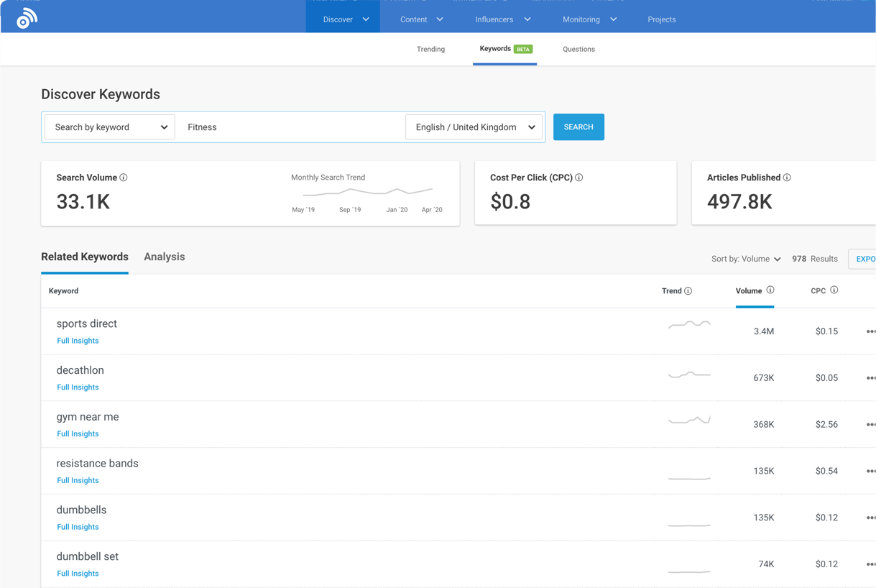The image size is (876, 588).
Task: Toggle sorting by the Trend column header
Action: click(x=672, y=290)
